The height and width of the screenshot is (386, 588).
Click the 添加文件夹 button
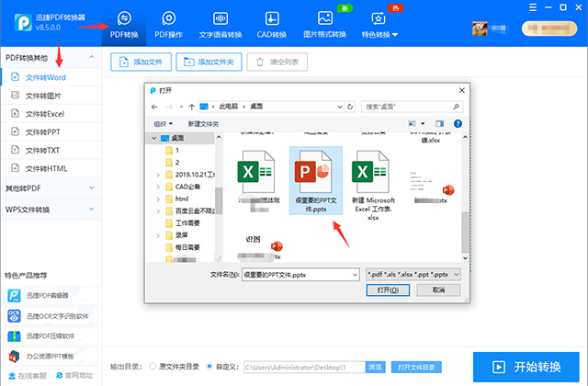(209, 62)
